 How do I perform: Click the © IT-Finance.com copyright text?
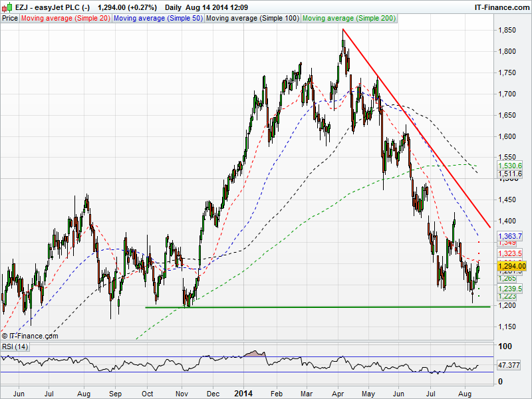tap(30, 336)
